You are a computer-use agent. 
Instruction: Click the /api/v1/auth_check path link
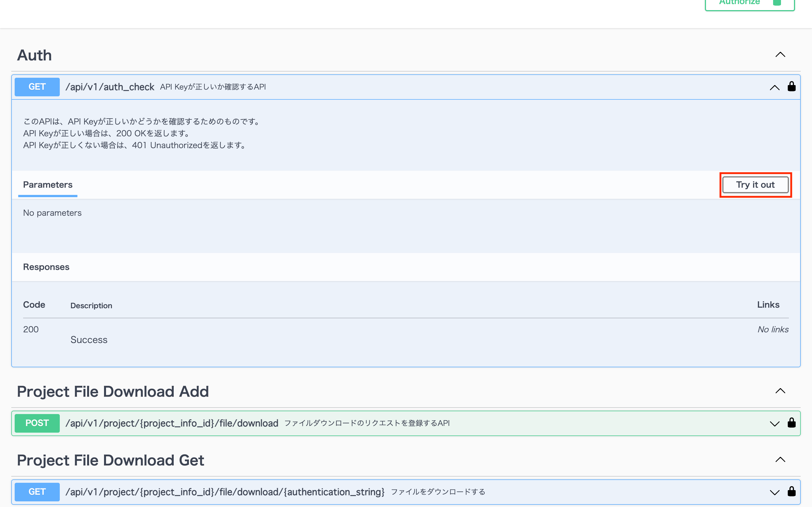click(110, 87)
